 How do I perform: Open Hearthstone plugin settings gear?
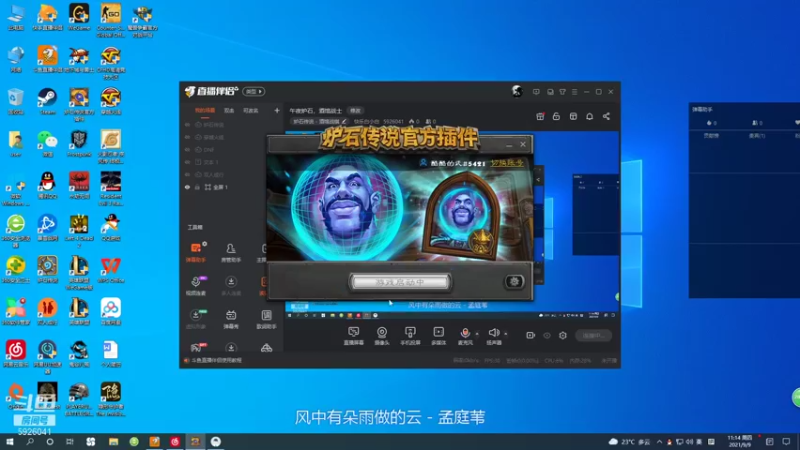(514, 282)
